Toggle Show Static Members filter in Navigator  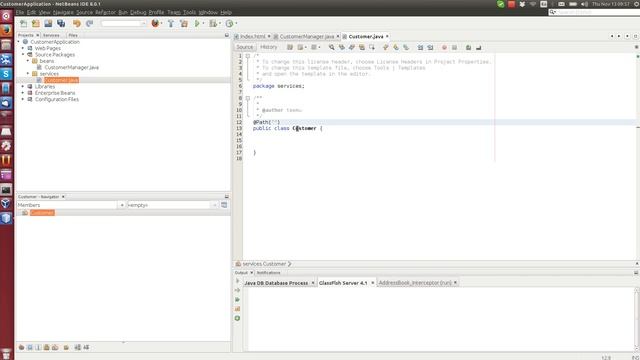(x=38, y=347)
